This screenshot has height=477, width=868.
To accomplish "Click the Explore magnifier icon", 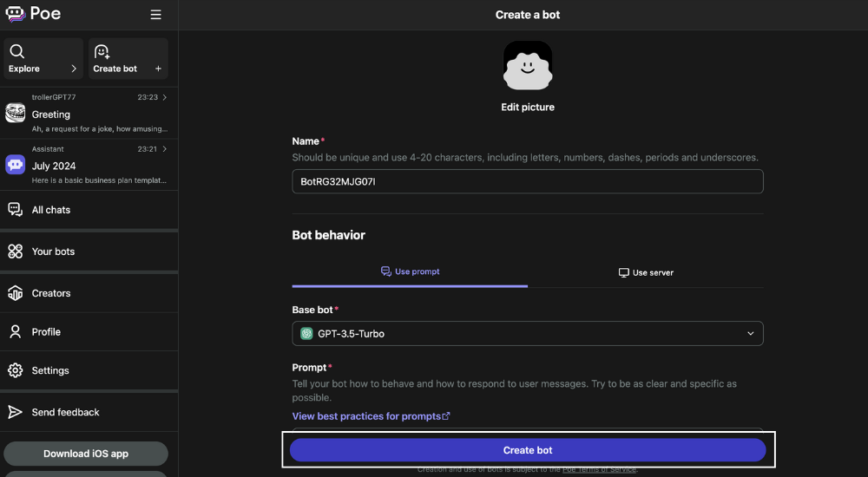I will 17,51.
